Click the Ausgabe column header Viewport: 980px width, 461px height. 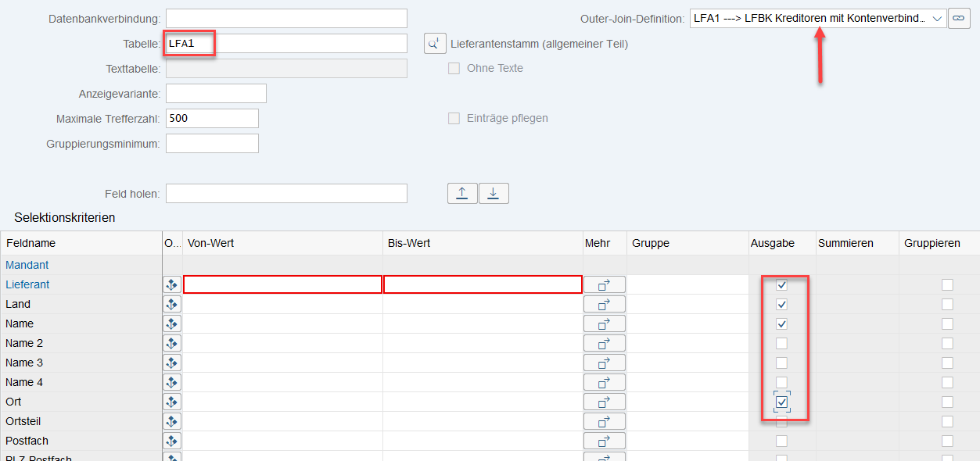coord(772,243)
